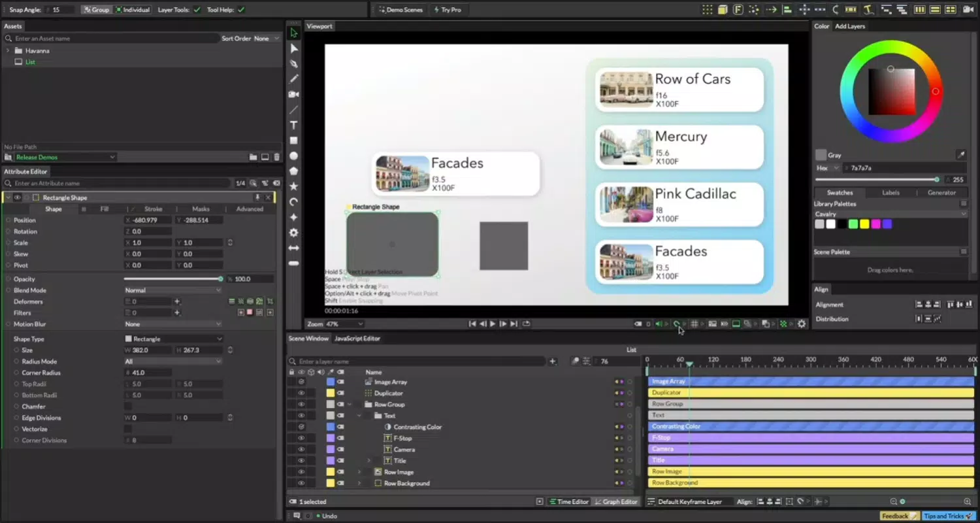The height and width of the screenshot is (523, 980).
Task: Select the Star shape tool
Action: (x=294, y=186)
